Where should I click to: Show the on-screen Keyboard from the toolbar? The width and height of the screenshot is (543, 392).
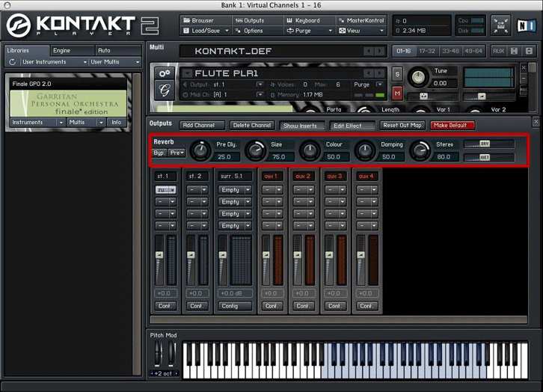tap(307, 20)
